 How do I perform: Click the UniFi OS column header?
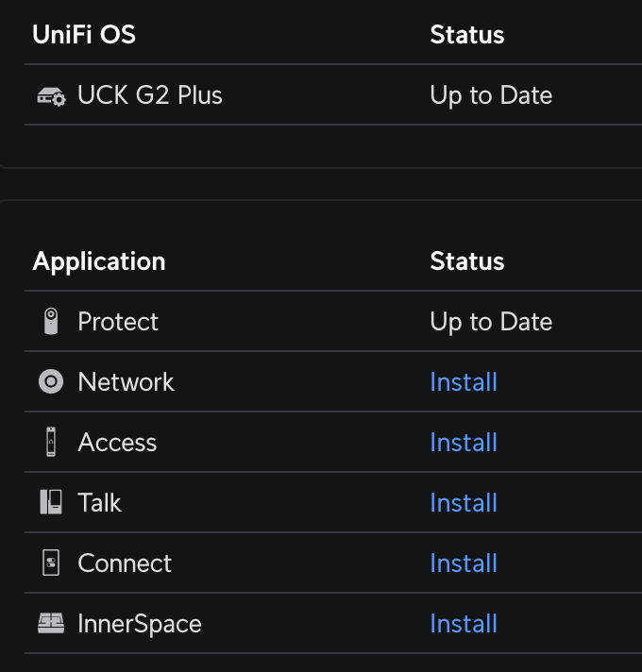coord(84,35)
